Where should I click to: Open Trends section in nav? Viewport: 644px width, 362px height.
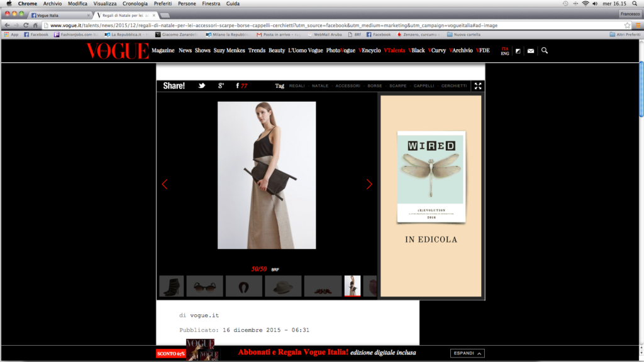[x=257, y=50]
